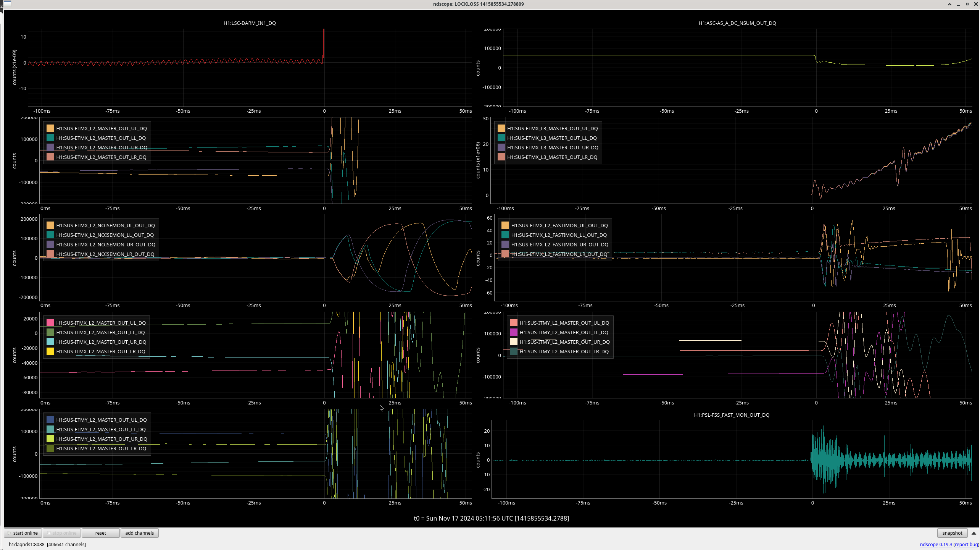Click the ETMX_L2_MASTER_OUT_UR_DQ purple legend swatch
This screenshot has width=980, height=550.
(x=50, y=147)
